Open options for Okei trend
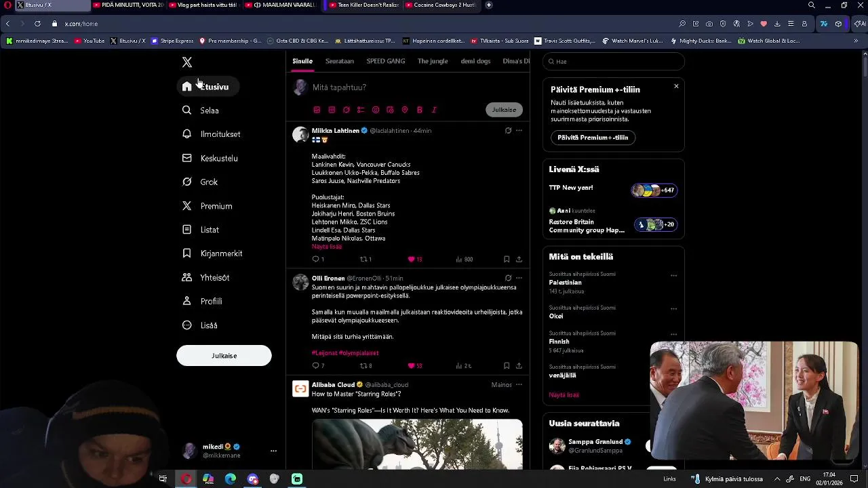This screenshot has height=488, width=868. (x=673, y=308)
